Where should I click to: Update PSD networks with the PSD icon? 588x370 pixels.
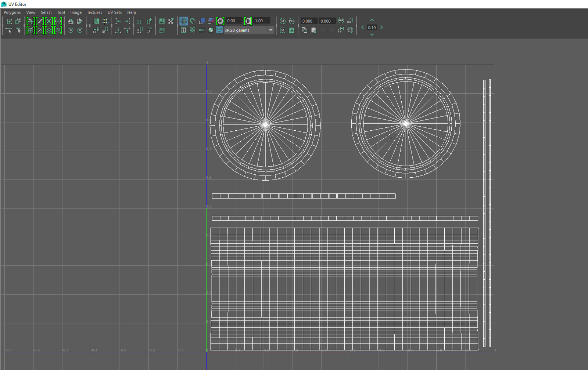click(291, 21)
